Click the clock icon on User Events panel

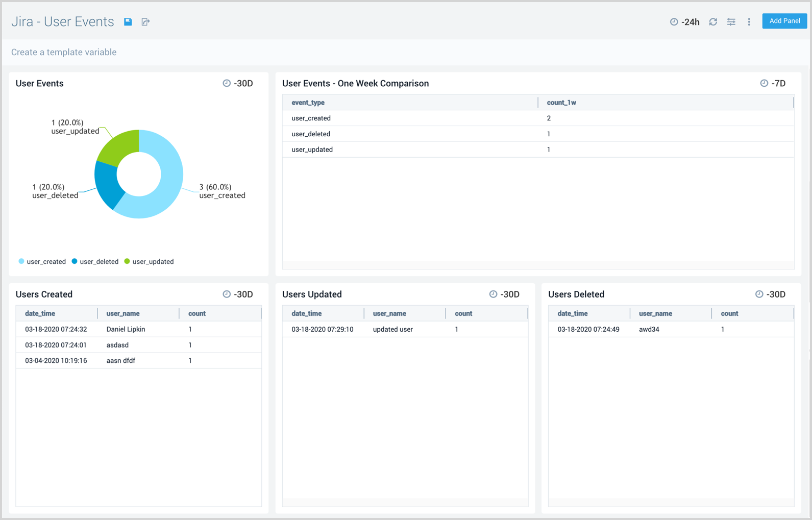coord(227,83)
